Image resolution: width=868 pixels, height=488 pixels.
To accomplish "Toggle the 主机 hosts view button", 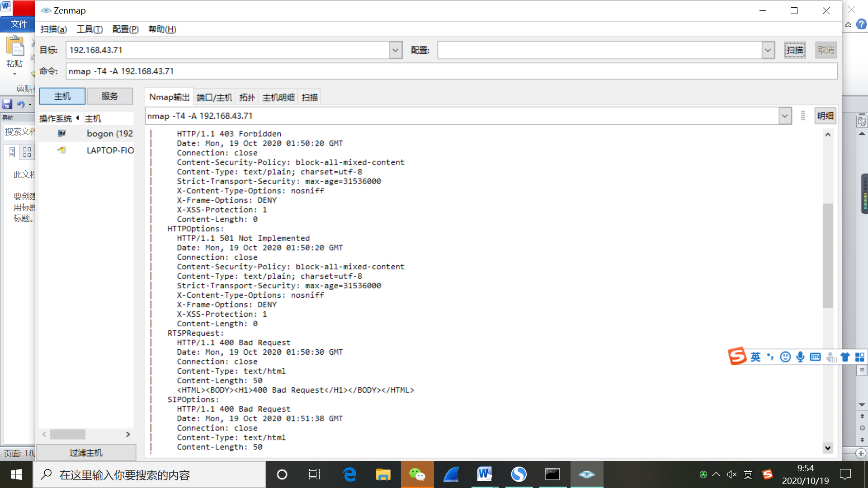I will pos(62,96).
